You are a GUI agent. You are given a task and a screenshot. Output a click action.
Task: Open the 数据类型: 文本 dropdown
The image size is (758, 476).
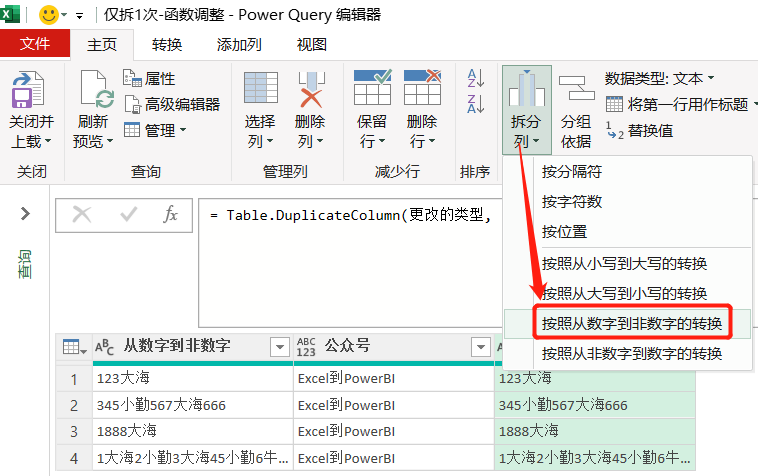click(x=659, y=78)
